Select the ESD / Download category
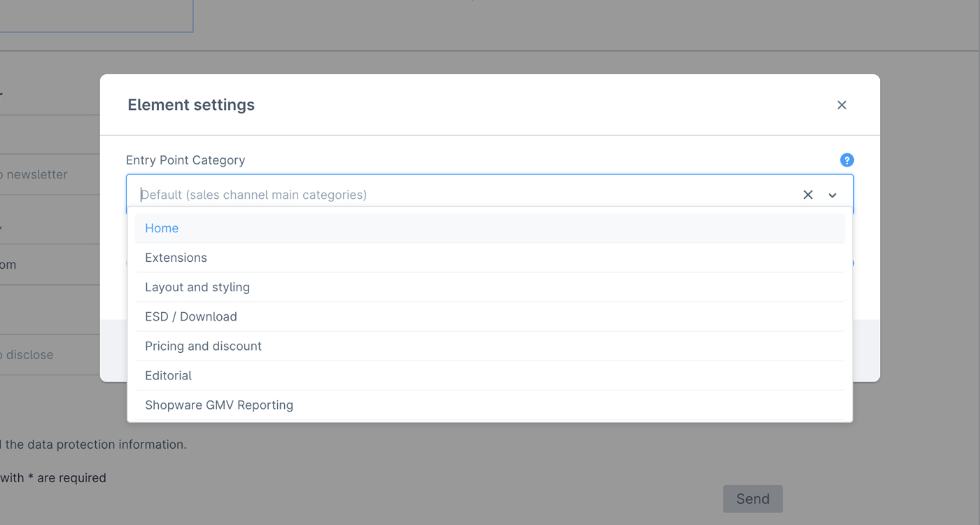The width and height of the screenshot is (980, 525). pos(190,316)
